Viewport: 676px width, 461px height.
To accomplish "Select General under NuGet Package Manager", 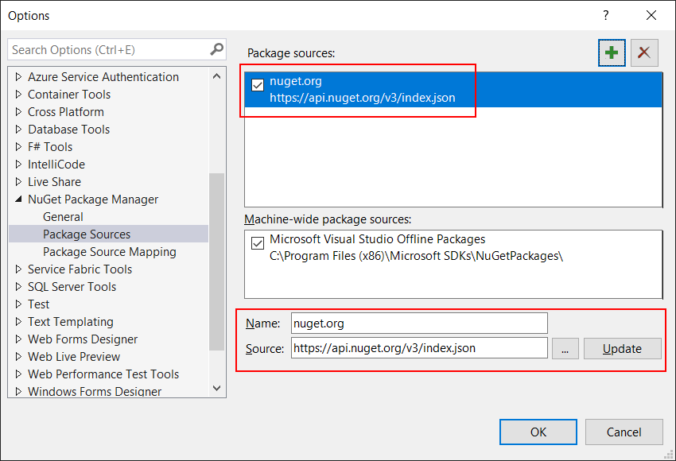I will tap(63, 217).
